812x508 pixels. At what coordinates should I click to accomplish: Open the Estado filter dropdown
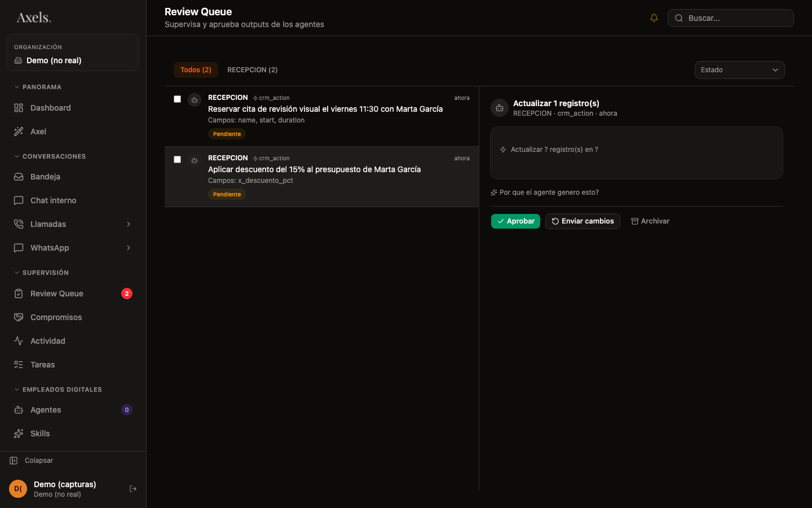(x=739, y=70)
